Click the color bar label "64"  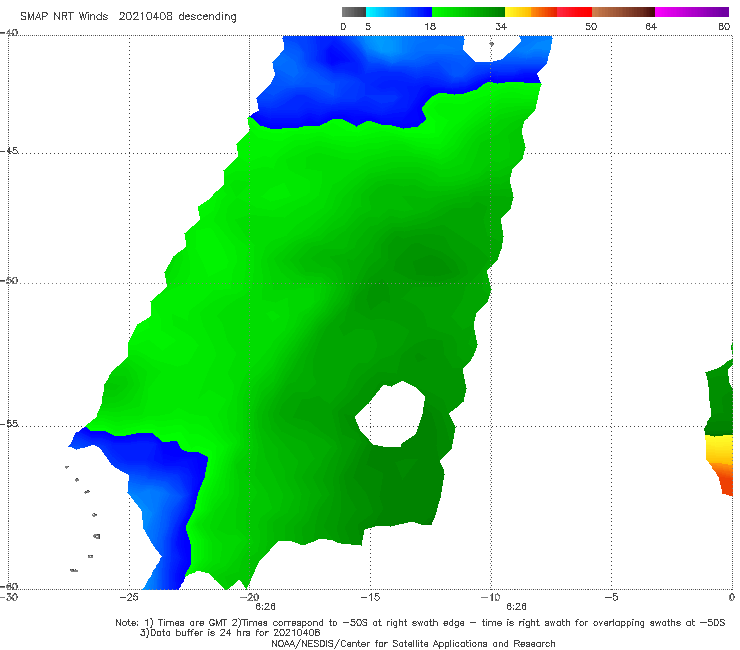pyautogui.click(x=651, y=26)
